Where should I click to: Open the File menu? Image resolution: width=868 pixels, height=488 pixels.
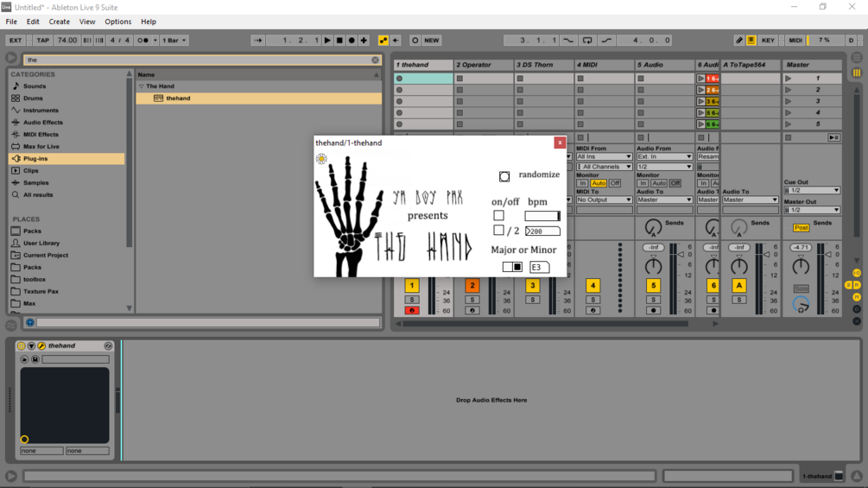[11, 22]
